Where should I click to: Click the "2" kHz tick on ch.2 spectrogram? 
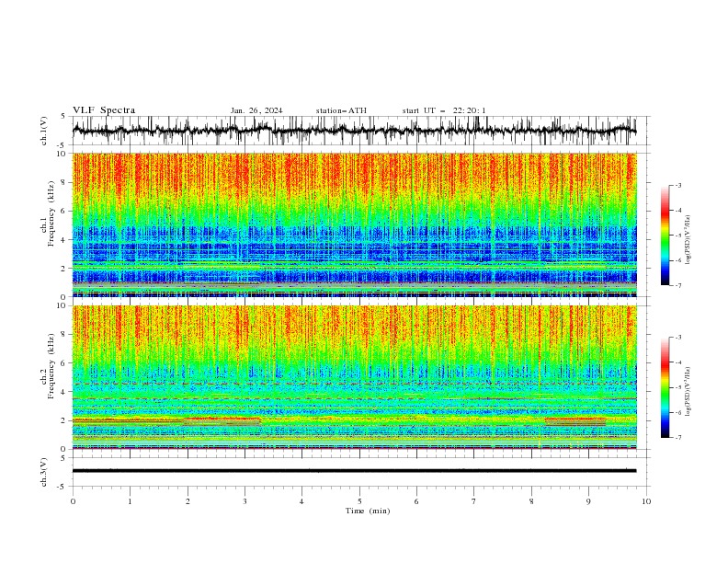tap(64, 420)
